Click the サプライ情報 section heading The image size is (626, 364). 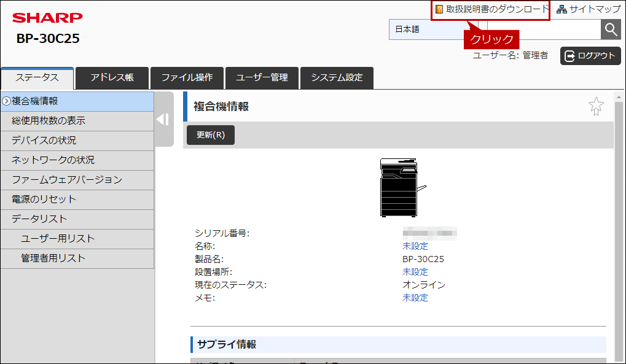[227, 344]
